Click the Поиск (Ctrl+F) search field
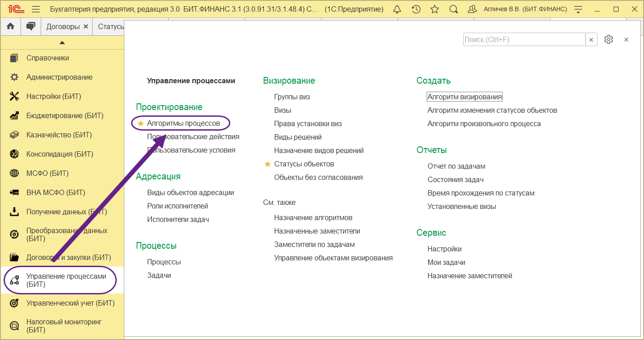 point(524,39)
